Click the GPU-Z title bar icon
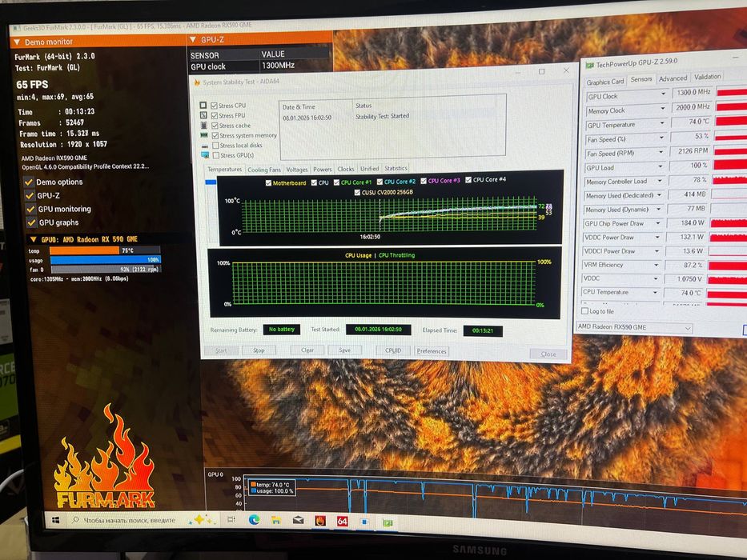 [590, 65]
